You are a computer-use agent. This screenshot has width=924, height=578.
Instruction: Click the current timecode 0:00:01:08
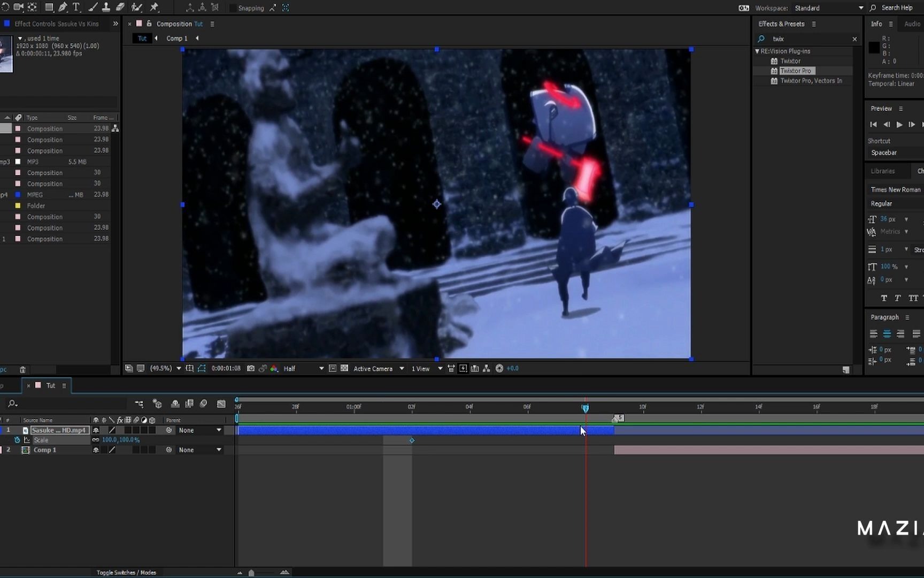tap(226, 368)
